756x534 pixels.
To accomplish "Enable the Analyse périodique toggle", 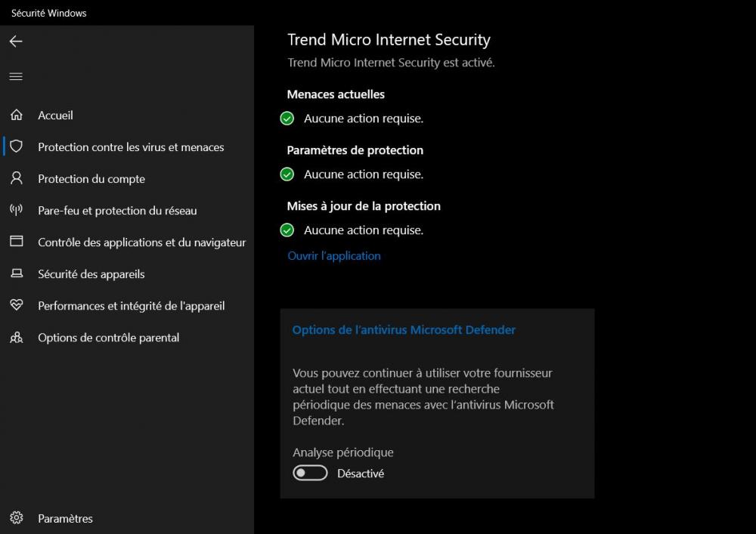I will point(310,474).
